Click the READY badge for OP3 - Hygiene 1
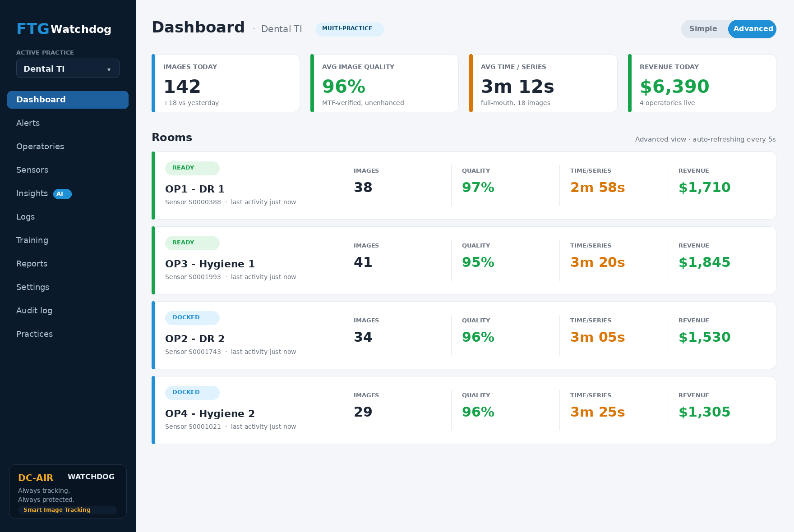Viewport: 794px width, 532px height. point(192,243)
